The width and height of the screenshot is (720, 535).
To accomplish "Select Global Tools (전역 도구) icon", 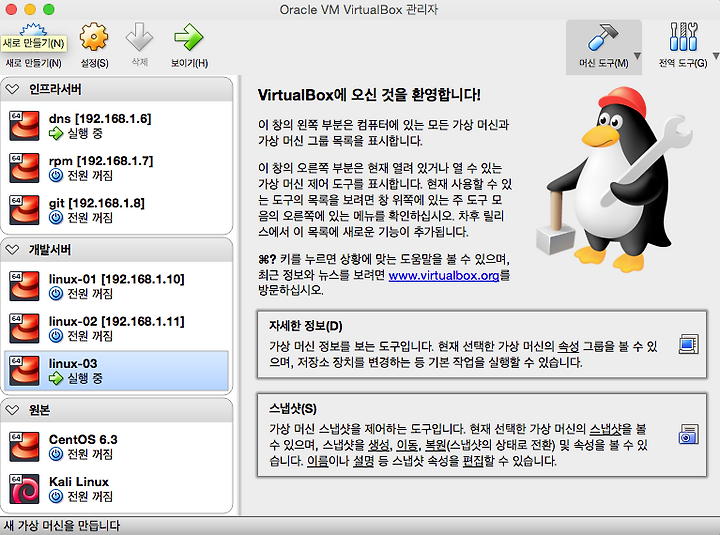I will point(683,37).
